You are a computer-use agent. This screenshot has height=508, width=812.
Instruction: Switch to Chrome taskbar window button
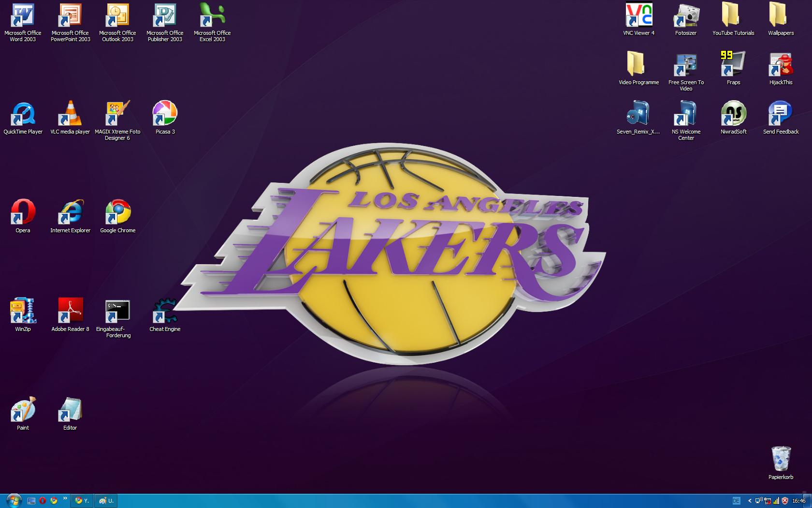tap(83, 501)
